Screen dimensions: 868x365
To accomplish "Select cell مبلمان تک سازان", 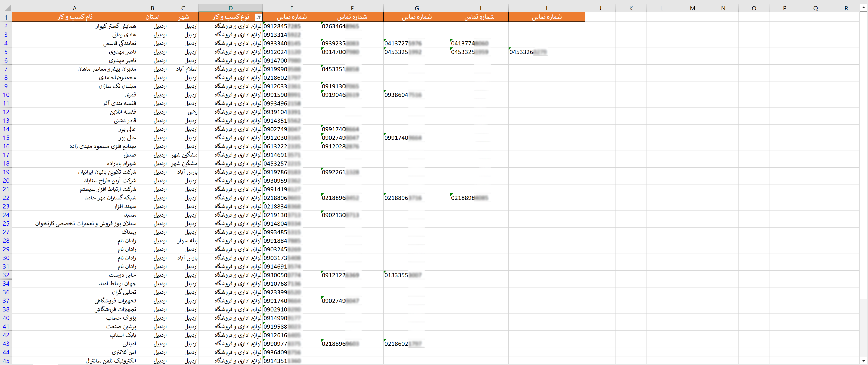I will 74,86.
